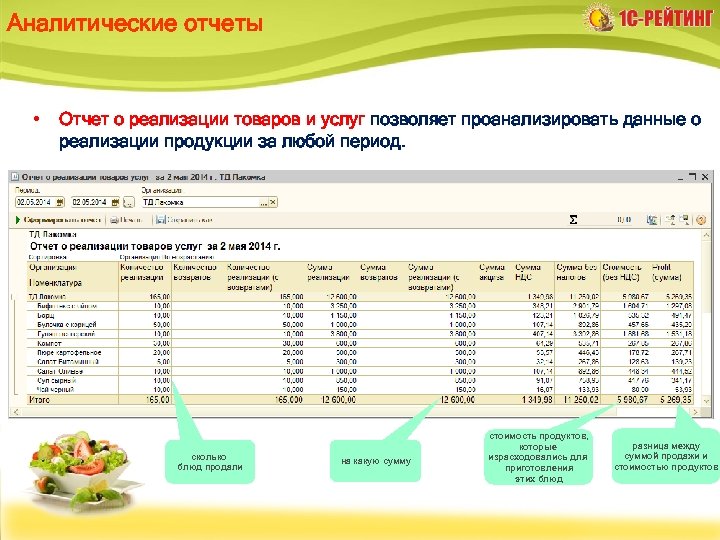
Task: Click the green Сформировать отчет play icon
Action: pos(18,220)
